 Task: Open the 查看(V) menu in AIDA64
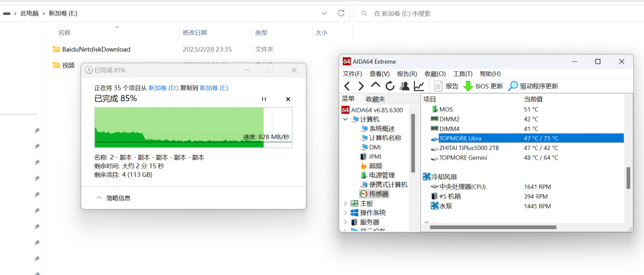pyautogui.click(x=379, y=74)
